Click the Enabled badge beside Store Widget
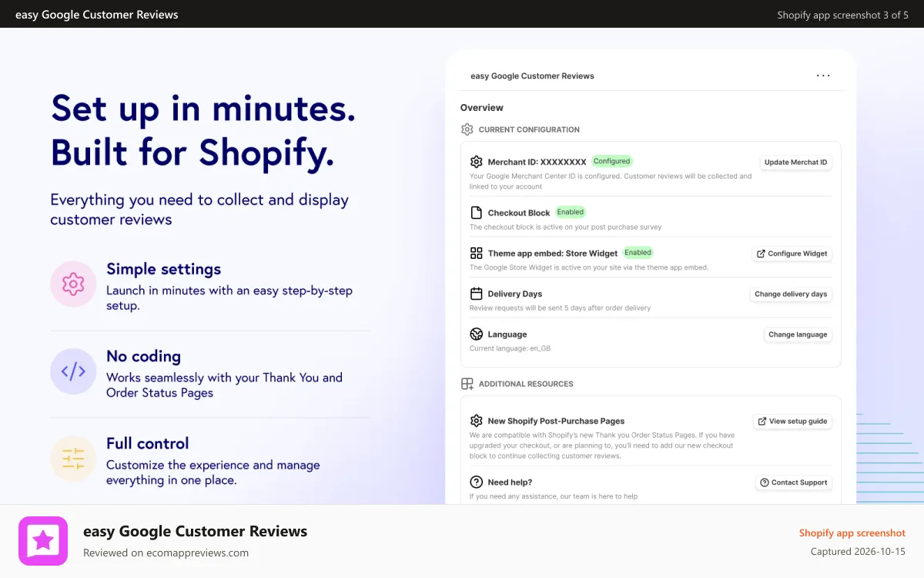The height and width of the screenshot is (578, 924). point(638,253)
